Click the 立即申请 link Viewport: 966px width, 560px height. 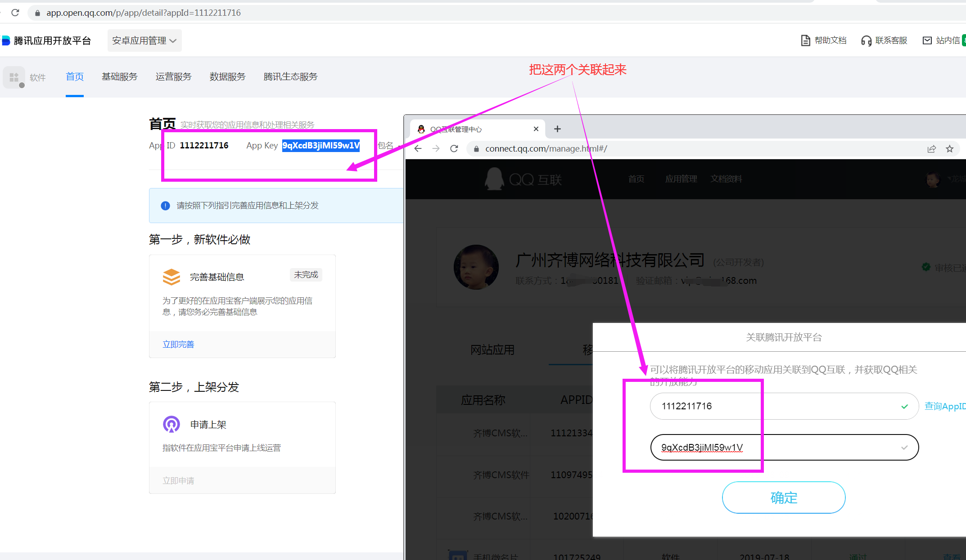pyautogui.click(x=178, y=481)
